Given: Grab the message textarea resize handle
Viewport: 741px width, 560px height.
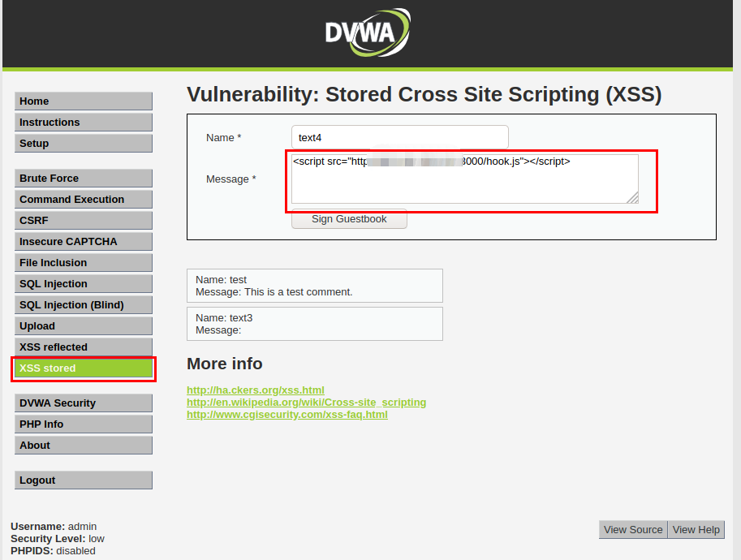Looking at the screenshot, I should [x=633, y=197].
